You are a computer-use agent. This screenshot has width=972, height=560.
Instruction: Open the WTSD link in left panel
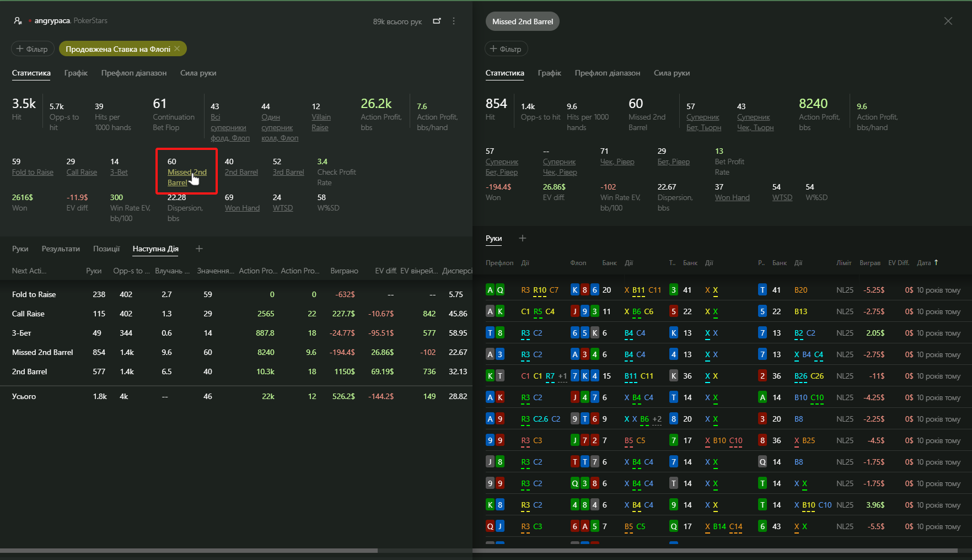pos(283,208)
